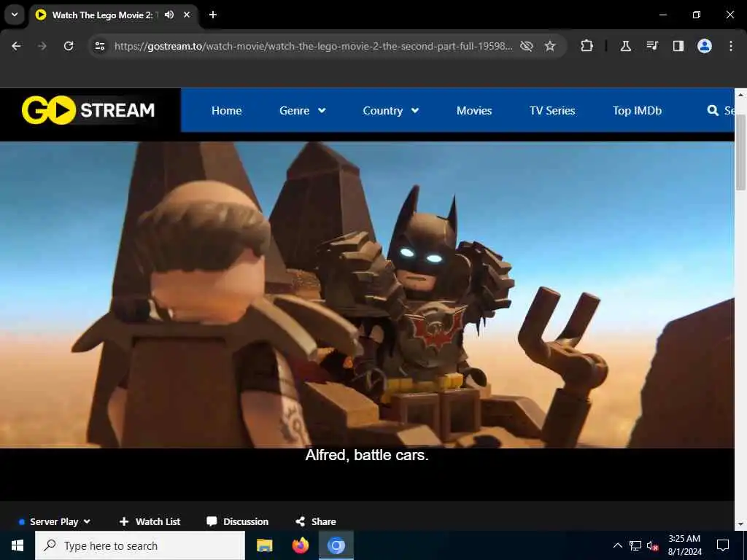Open the Chrome profile avatar
The image size is (747, 560).
705,46
